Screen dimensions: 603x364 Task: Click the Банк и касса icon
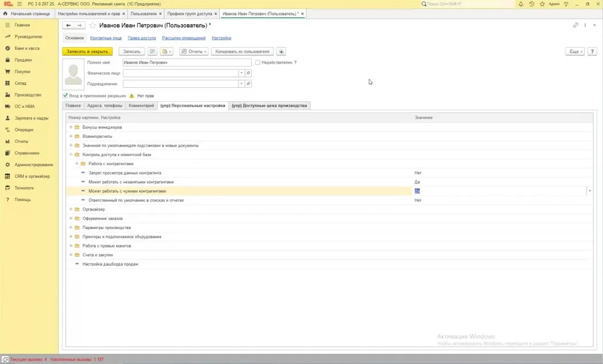pyautogui.click(x=7, y=48)
